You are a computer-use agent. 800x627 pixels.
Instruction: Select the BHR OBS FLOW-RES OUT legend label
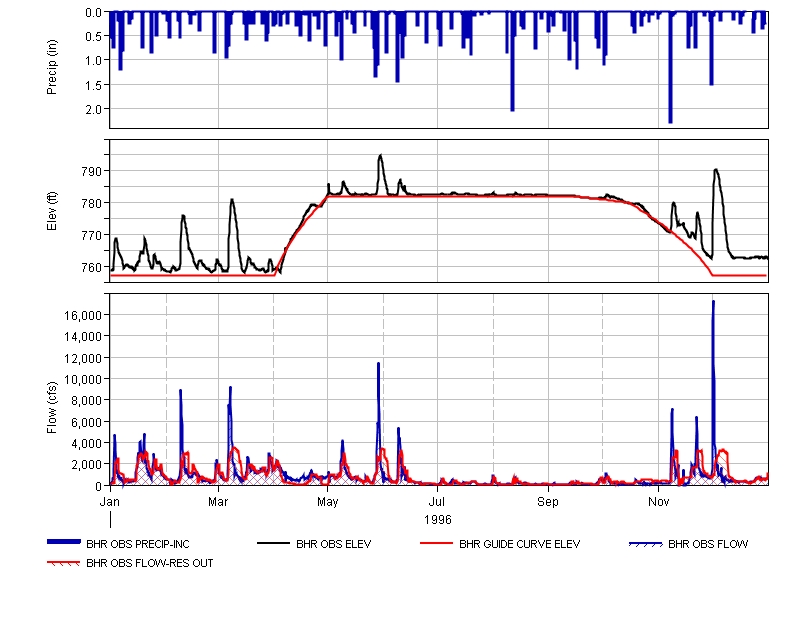click(x=149, y=563)
